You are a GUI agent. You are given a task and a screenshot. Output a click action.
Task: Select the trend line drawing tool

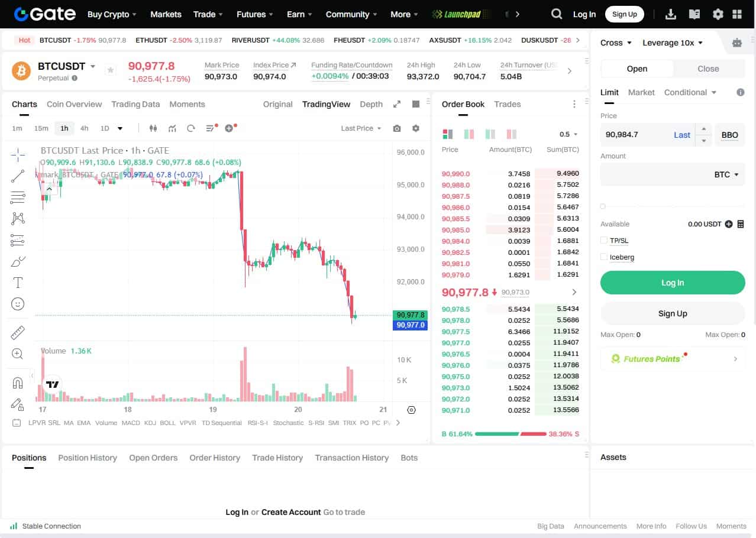click(x=17, y=176)
